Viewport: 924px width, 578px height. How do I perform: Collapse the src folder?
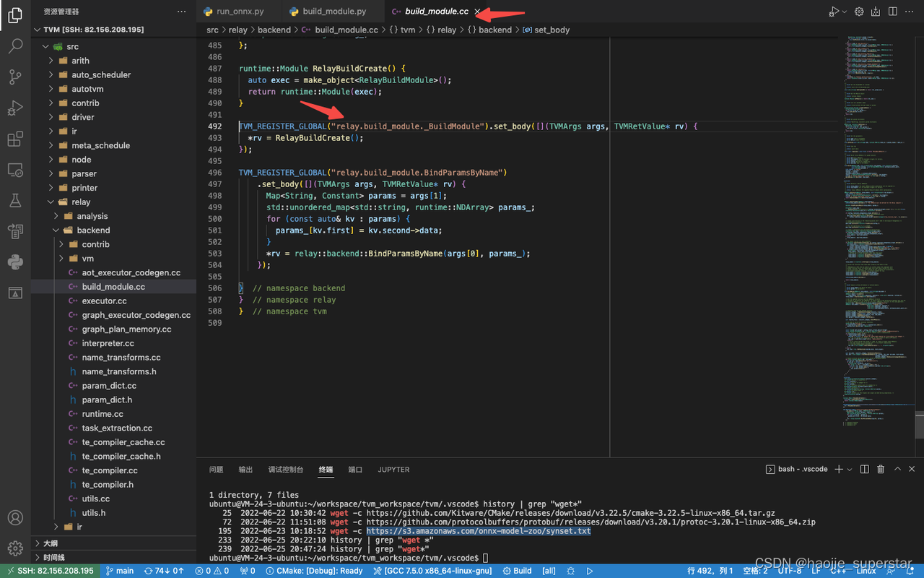pos(113,46)
